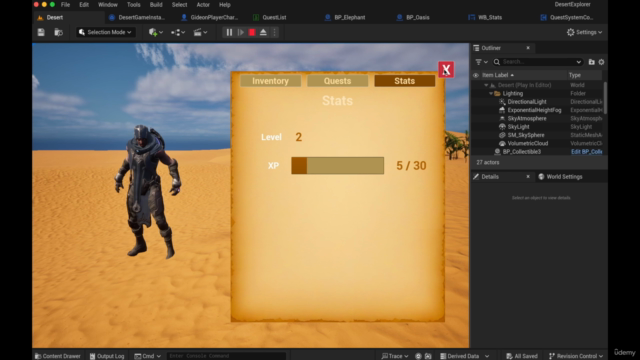Click the console command input field

(x=227, y=356)
